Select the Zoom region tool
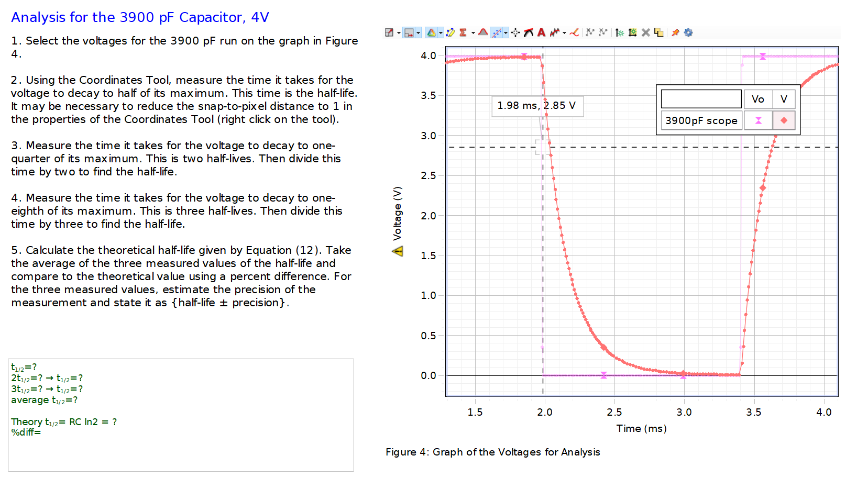Screen dimensions: 868x489 410,32
